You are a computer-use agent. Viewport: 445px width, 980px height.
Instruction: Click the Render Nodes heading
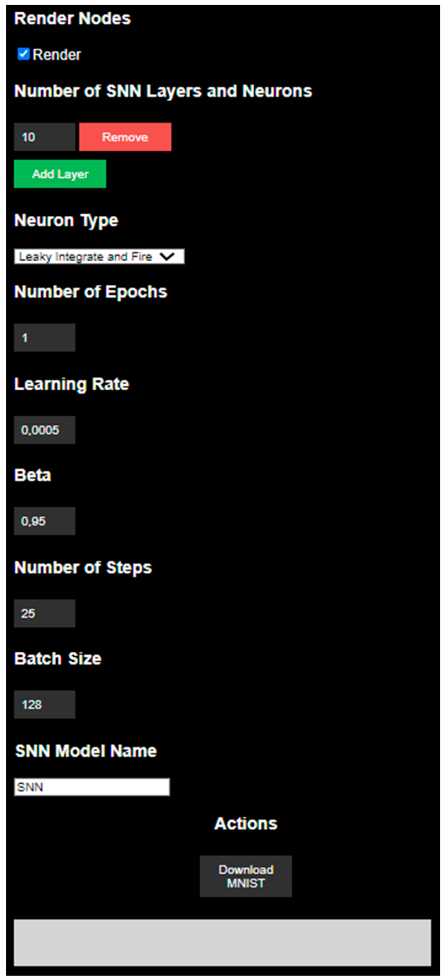(x=72, y=18)
